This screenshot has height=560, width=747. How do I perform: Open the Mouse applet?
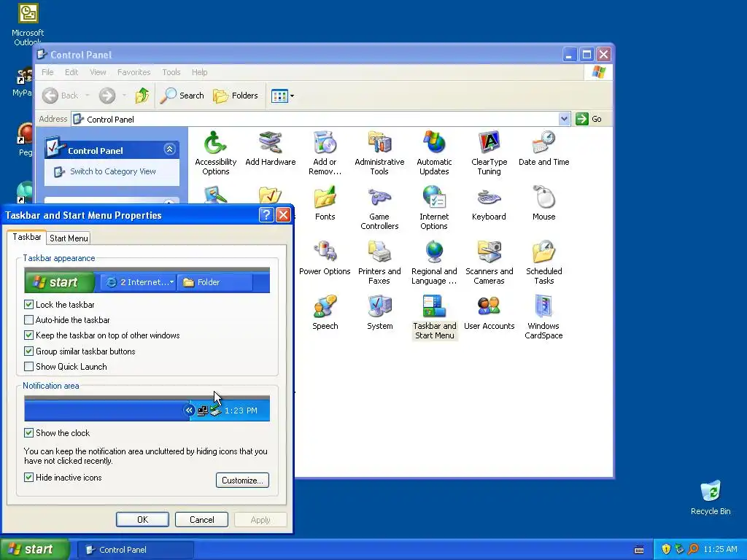(x=543, y=203)
